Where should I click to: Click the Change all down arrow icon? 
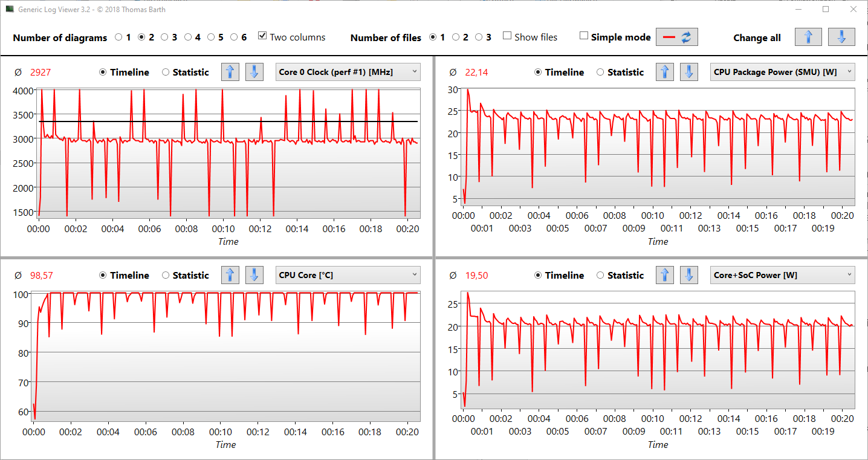click(841, 37)
